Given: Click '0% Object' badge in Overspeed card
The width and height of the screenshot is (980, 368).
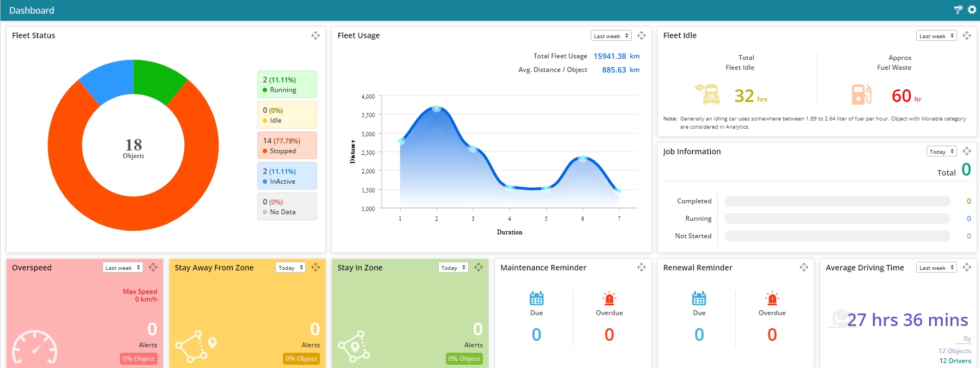Looking at the screenshot, I should [138, 359].
